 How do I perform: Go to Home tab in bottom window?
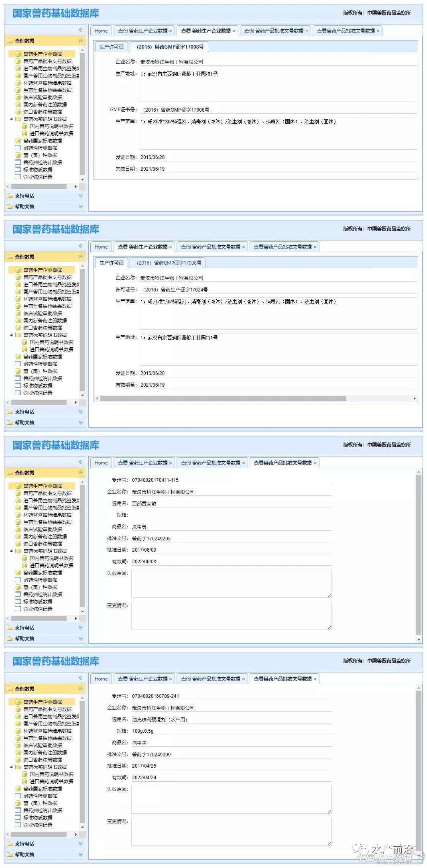coord(101,679)
